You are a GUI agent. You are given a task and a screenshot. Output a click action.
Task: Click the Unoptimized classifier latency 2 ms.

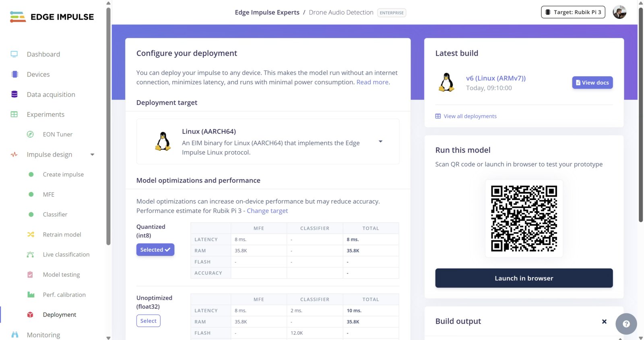point(296,311)
